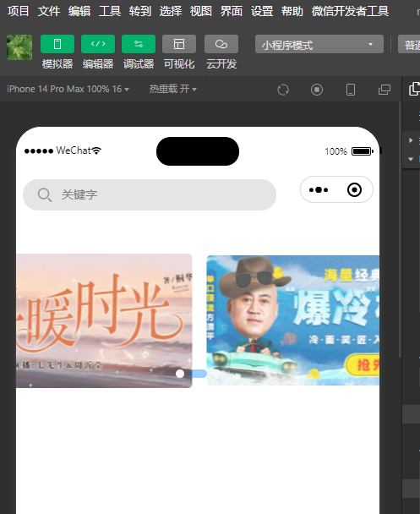Open the 工具 menu
The width and height of the screenshot is (420, 514).
[x=110, y=11]
